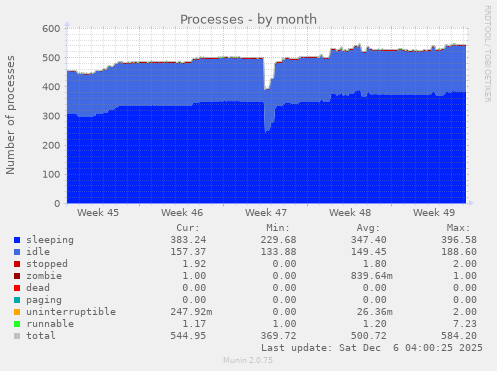Image resolution: width=497 pixels, height=371 pixels.
Task: Click the 'runnable' legend label
Action: [50, 324]
